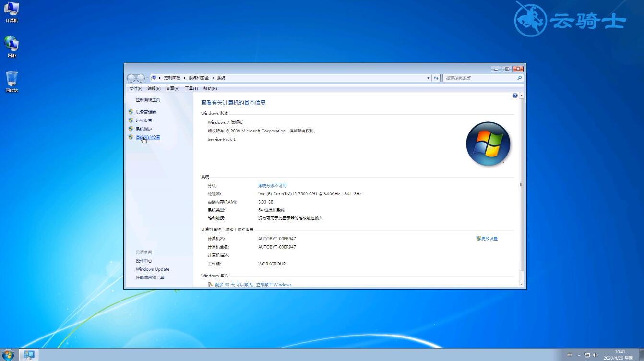This screenshot has height=361, width=644.
Task: Click the 系统分级不可用 rating link
Action: pyautogui.click(x=272, y=186)
